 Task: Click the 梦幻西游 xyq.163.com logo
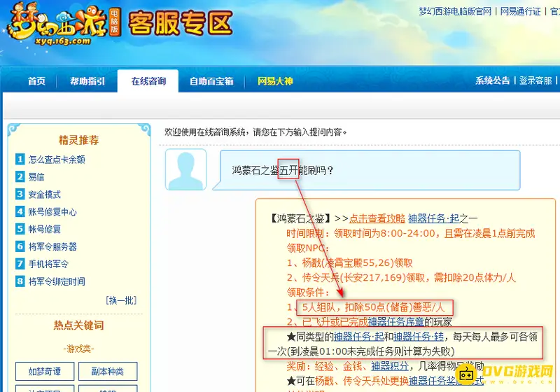(x=64, y=24)
